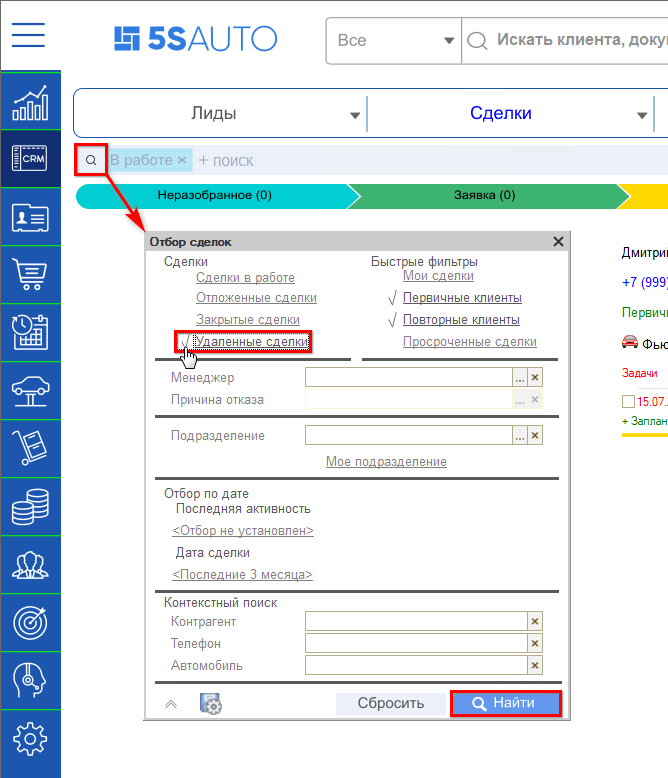Toggle the Первичные клиенты quick filter

click(x=462, y=298)
